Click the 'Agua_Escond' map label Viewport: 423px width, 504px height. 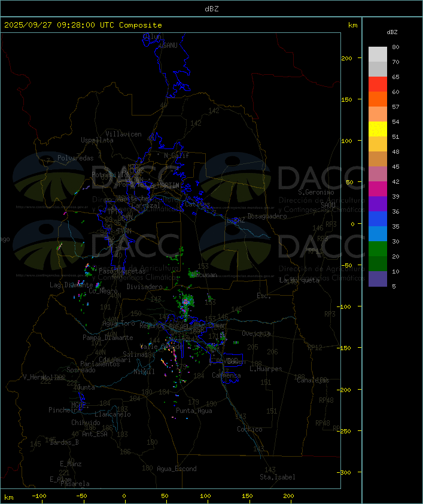176,469
